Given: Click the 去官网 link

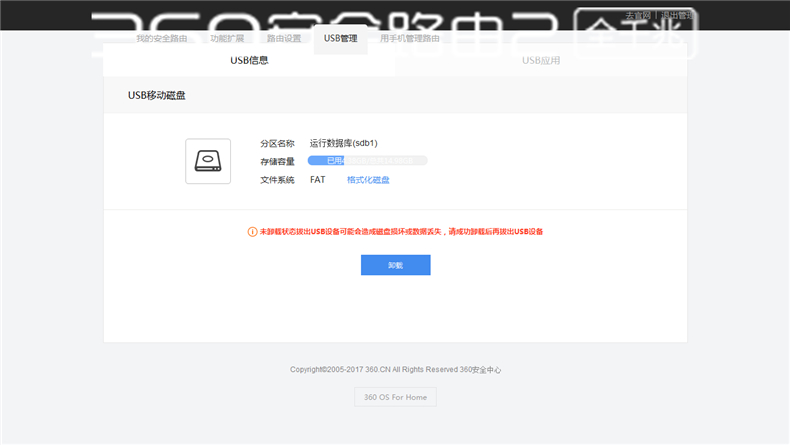Looking at the screenshot, I should (x=637, y=16).
